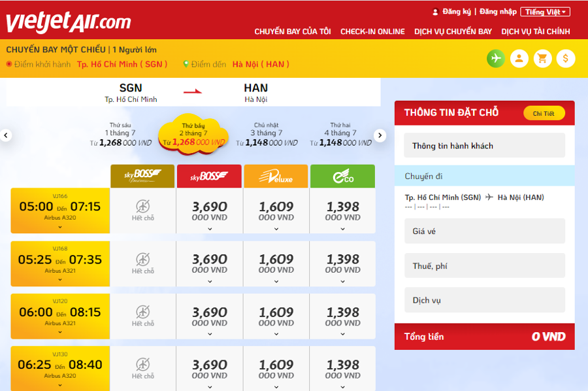
Task: Show later dates with right arrow
Action: pyautogui.click(x=380, y=135)
